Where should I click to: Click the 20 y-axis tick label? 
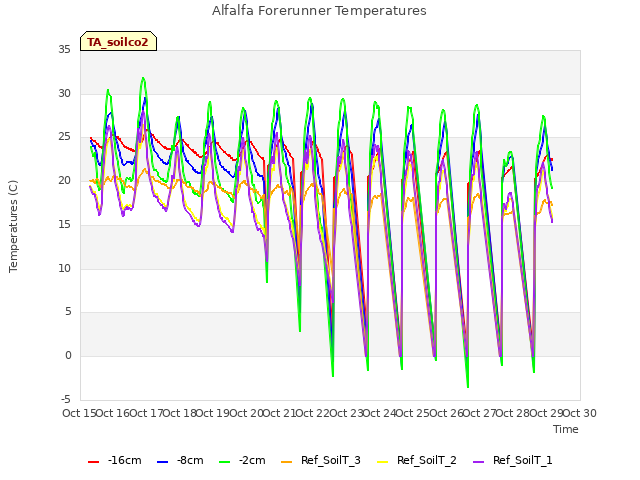pyautogui.click(x=64, y=180)
